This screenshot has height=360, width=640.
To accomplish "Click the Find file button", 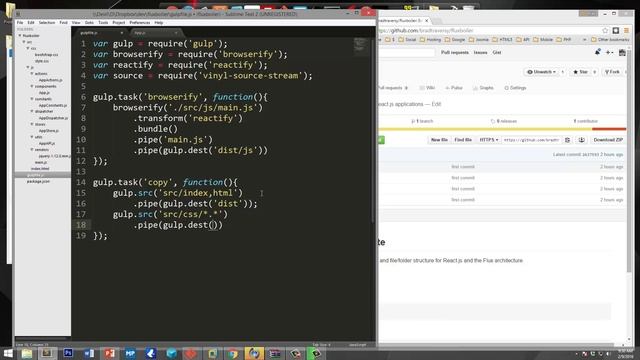I will pos(463,140).
